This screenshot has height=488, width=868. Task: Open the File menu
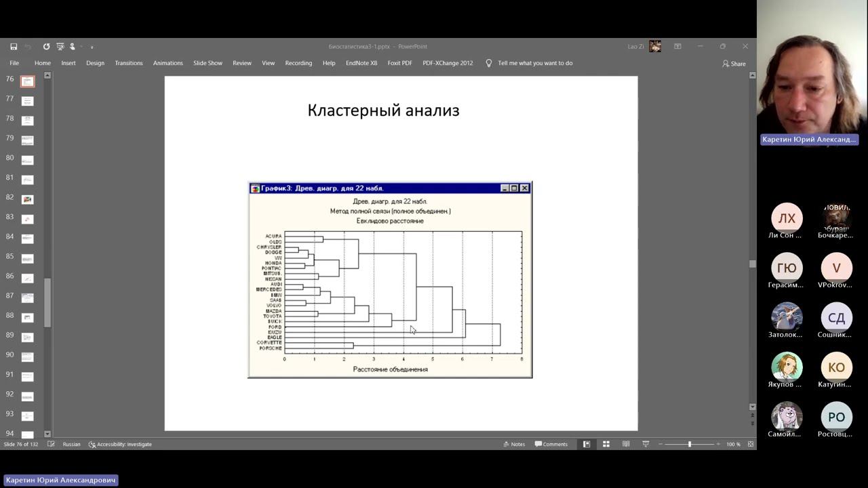tap(14, 63)
